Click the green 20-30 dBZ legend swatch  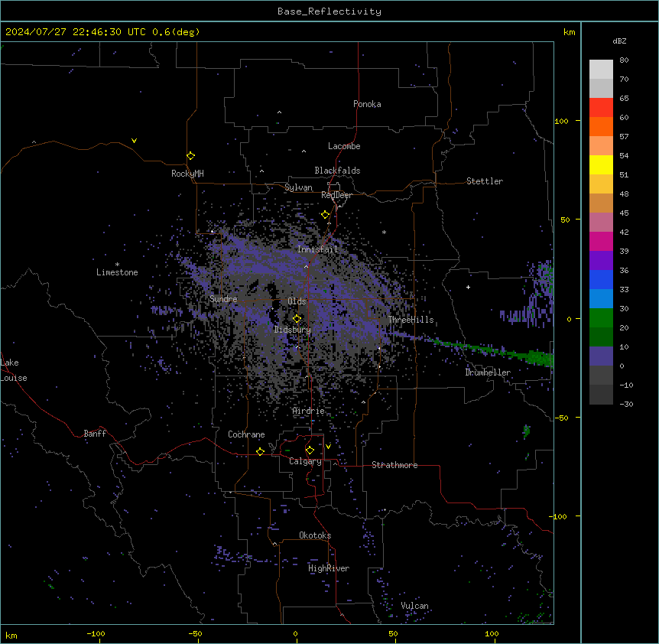pos(601,318)
